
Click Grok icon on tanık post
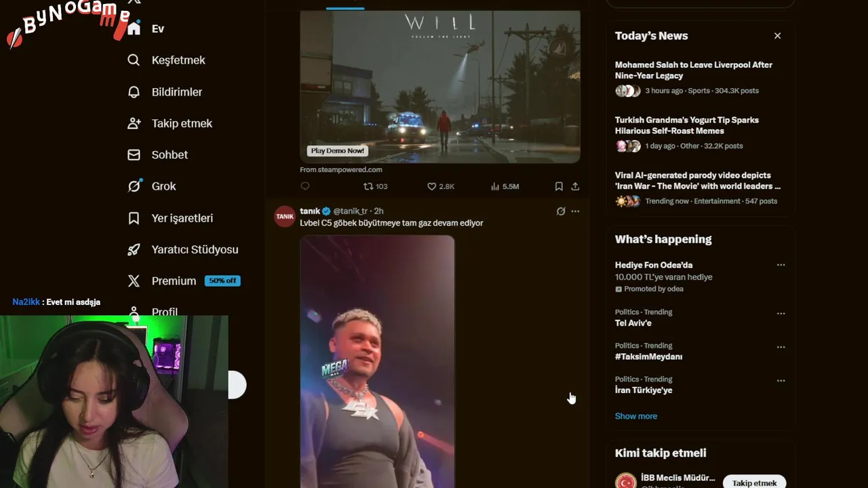coord(561,211)
